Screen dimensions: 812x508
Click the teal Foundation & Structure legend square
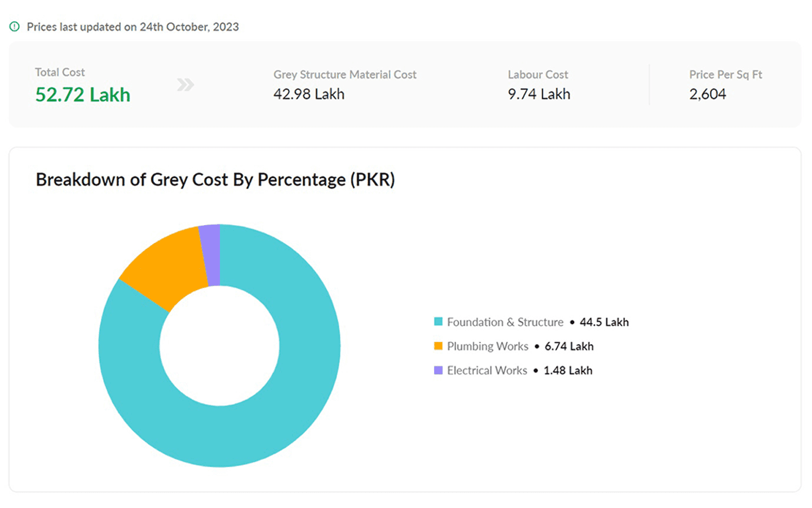[438, 322]
